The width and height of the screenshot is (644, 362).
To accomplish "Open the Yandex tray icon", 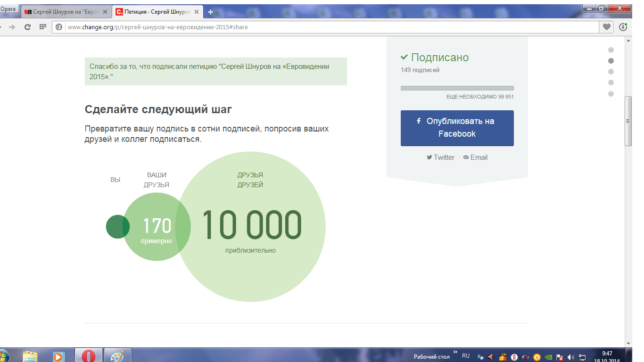I will click(515, 357).
